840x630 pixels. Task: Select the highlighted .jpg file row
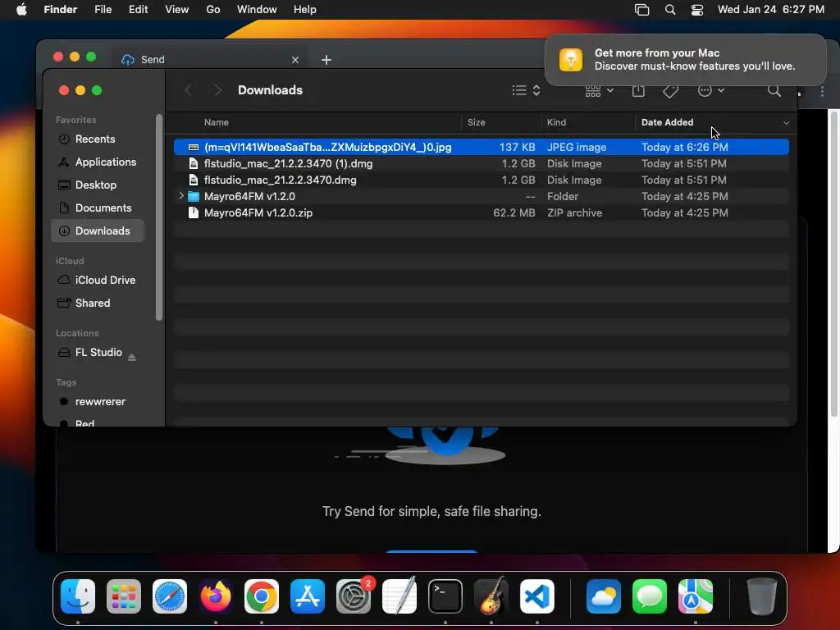tap(481, 148)
